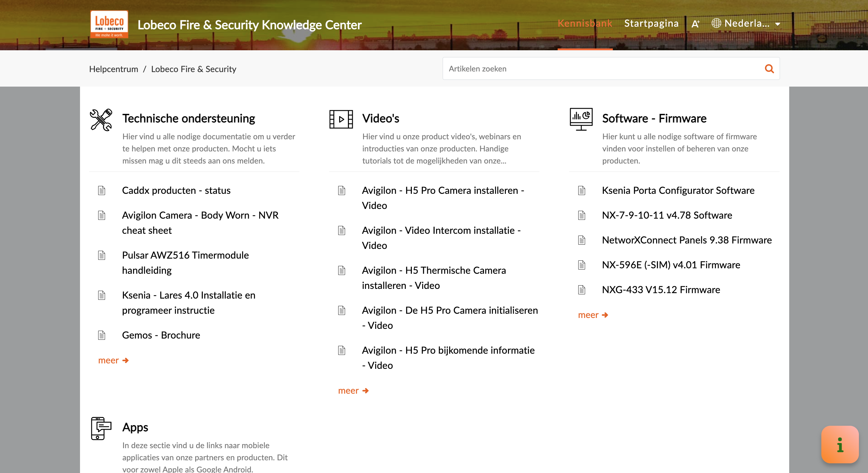The image size is (868, 473).
Task: Click description text starting 'Hier kunt u alle nodige software'
Action: 679,149
